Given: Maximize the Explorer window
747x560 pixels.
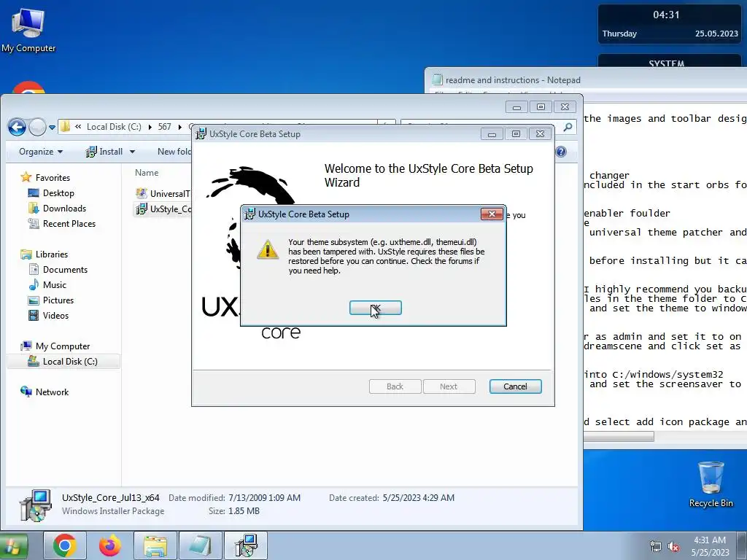Looking at the screenshot, I should point(541,107).
